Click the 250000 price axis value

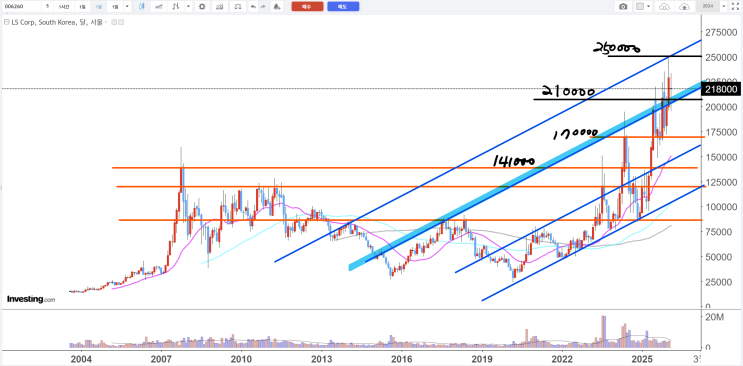[x=721, y=57]
